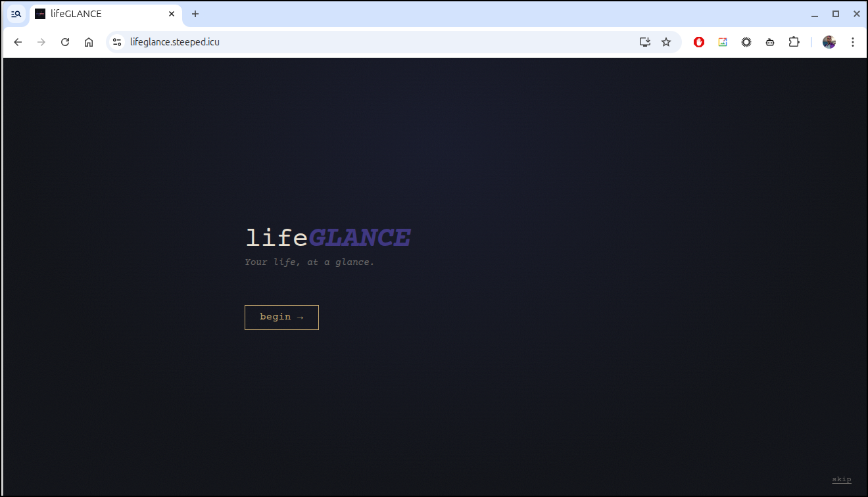Close the lifeGLANCE tab
The height and width of the screenshot is (497, 868).
tap(172, 14)
